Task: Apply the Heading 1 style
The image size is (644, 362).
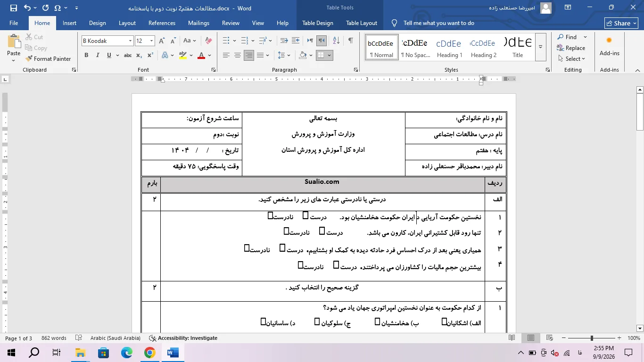Action: click(450, 47)
